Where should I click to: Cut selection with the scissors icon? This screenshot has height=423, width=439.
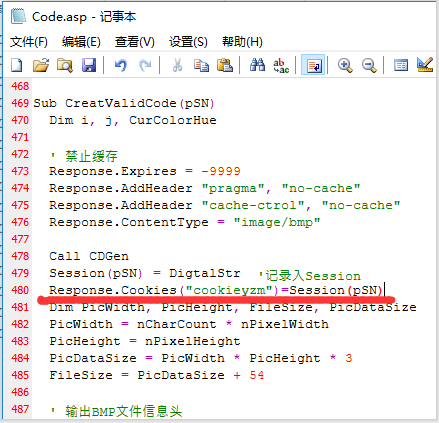click(177, 65)
